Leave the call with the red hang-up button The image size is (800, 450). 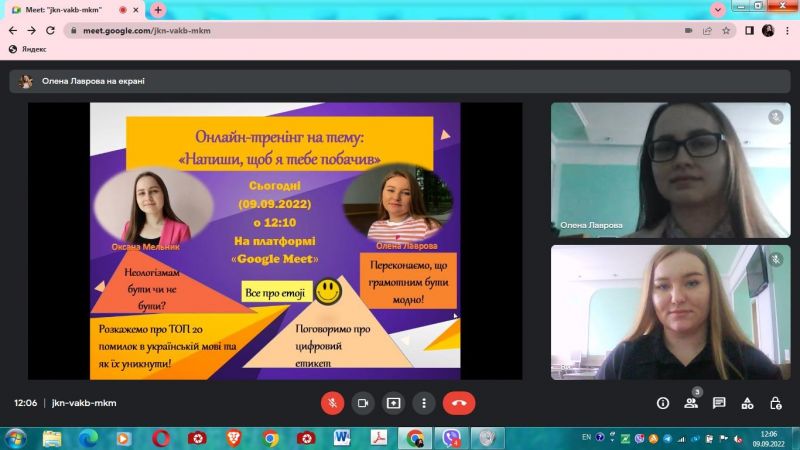click(459, 403)
